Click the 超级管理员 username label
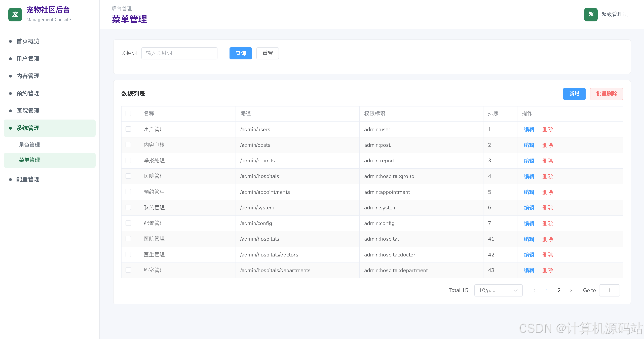Screen dimensions: 644x339 (x=614, y=14)
